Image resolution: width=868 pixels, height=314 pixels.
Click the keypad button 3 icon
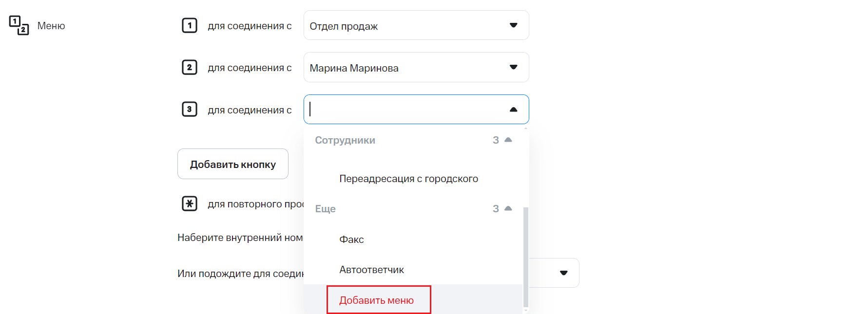(190, 109)
